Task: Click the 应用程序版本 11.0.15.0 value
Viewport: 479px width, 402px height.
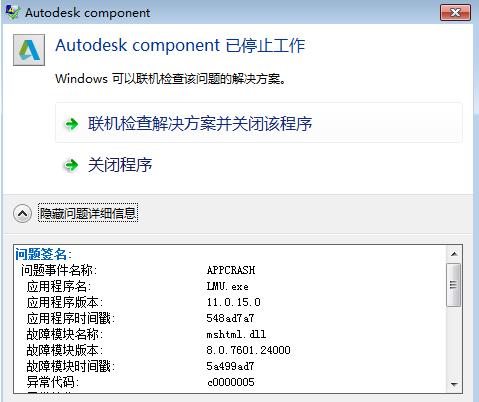Action: pyautogui.click(x=234, y=302)
